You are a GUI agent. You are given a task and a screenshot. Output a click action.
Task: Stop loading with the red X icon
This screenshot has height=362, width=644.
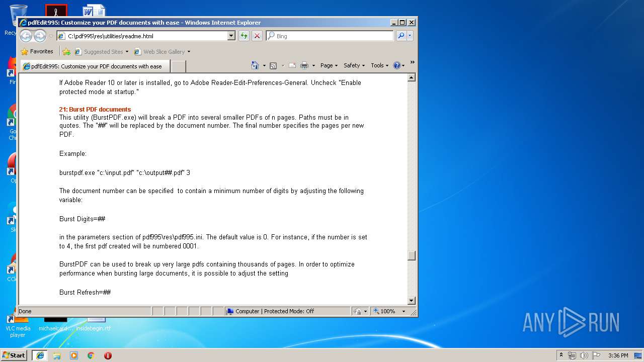[257, 36]
